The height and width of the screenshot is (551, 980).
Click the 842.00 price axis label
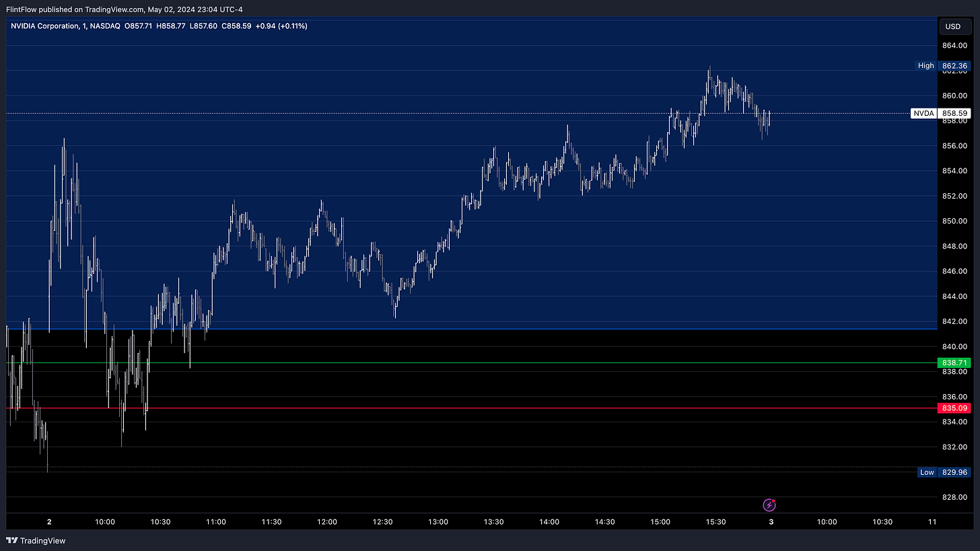click(x=954, y=321)
